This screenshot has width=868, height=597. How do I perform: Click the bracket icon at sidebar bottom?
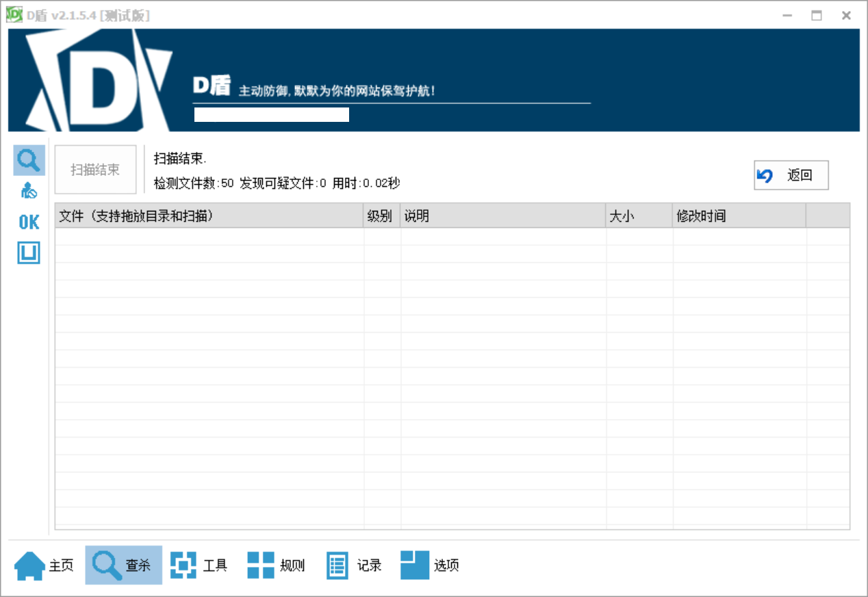pyautogui.click(x=28, y=253)
